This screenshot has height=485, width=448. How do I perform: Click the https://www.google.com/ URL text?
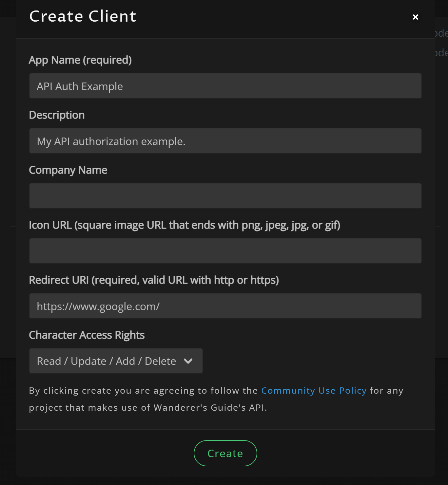point(98,307)
